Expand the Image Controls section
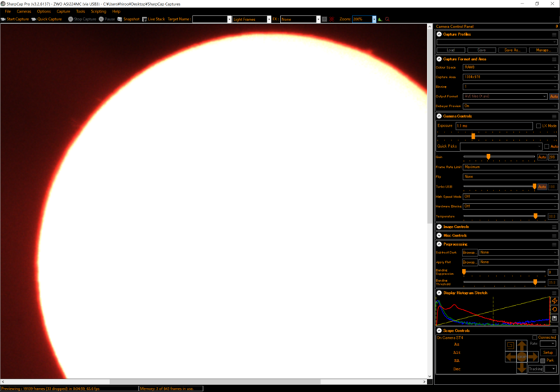The image size is (560, 392). 440,227
